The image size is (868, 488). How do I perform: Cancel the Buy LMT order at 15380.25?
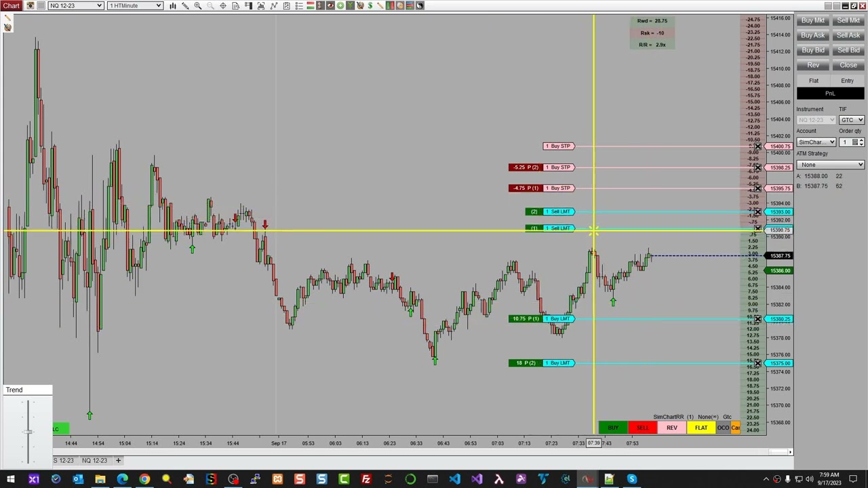pos(757,319)
